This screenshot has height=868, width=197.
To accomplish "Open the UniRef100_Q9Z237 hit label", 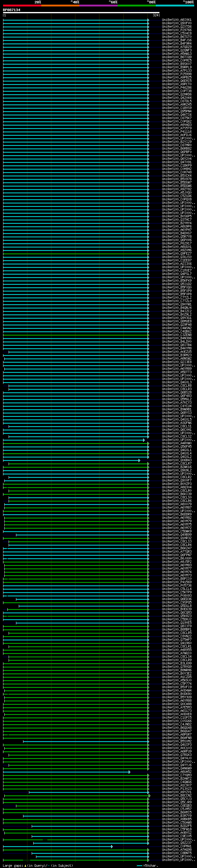I will tap(176, 843).
